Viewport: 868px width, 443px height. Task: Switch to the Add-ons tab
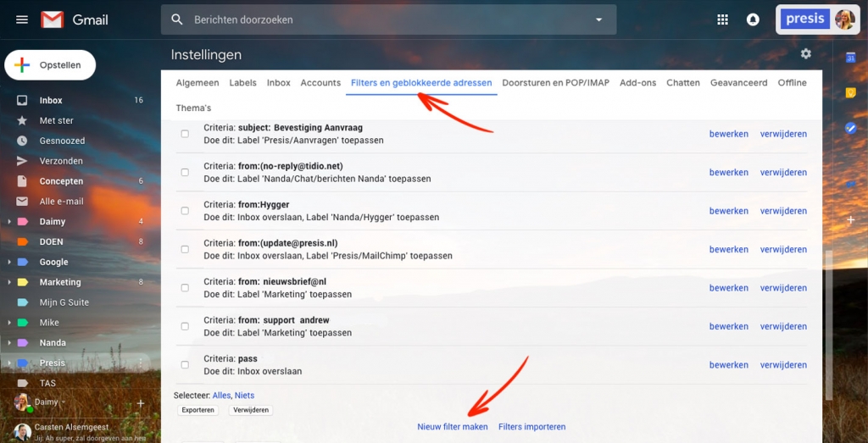637,83
